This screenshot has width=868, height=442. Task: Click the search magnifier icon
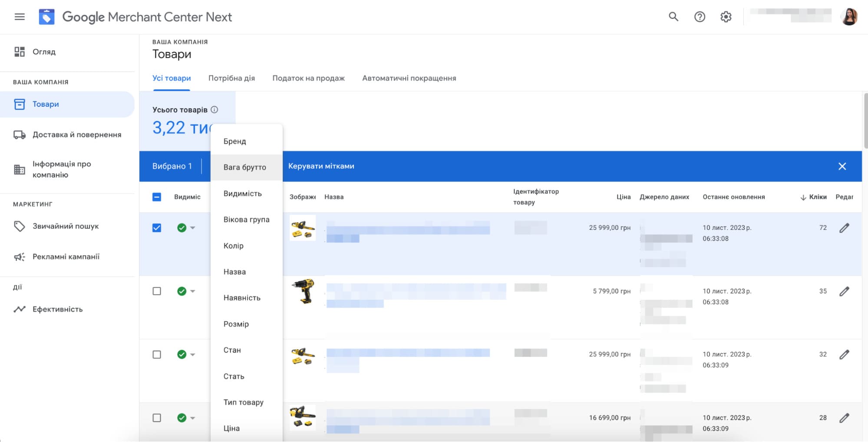673,17
